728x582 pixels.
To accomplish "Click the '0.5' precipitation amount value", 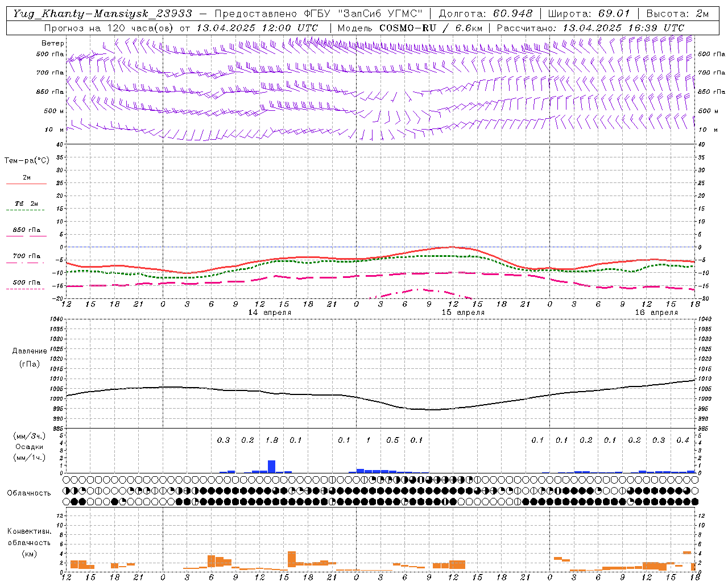I will 392,440.
